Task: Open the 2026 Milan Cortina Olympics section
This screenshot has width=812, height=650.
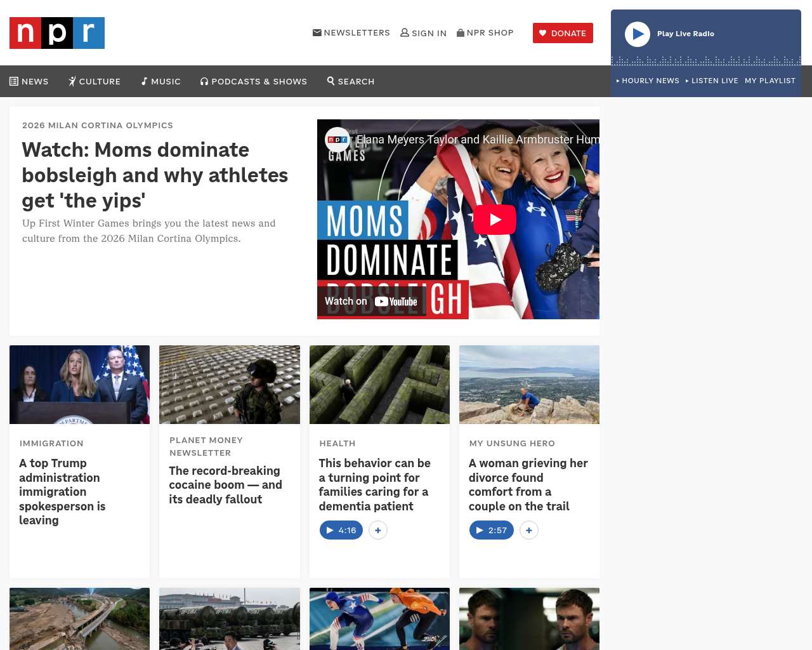Action: 98,125
